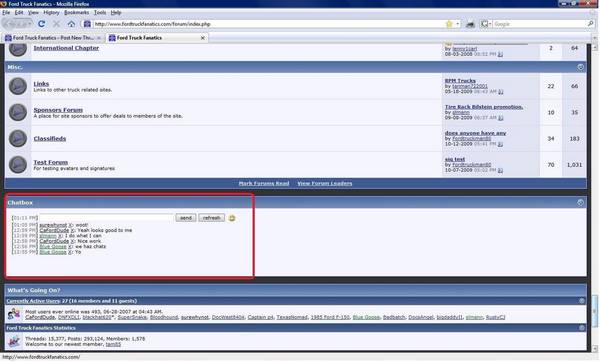Go to last post icon for RPM Trucks
Image resolution: width=600 pixels, height=362 pixels.
[x=501, y=92]
